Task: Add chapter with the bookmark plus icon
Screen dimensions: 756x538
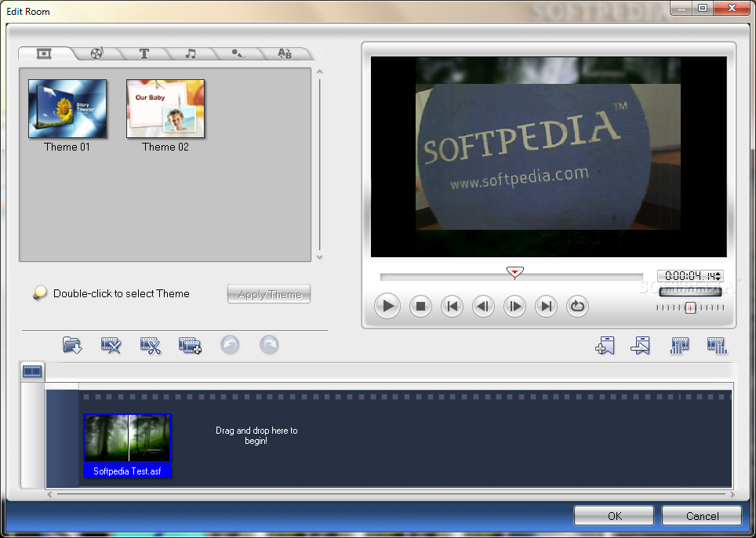Action: coord(605,345)
